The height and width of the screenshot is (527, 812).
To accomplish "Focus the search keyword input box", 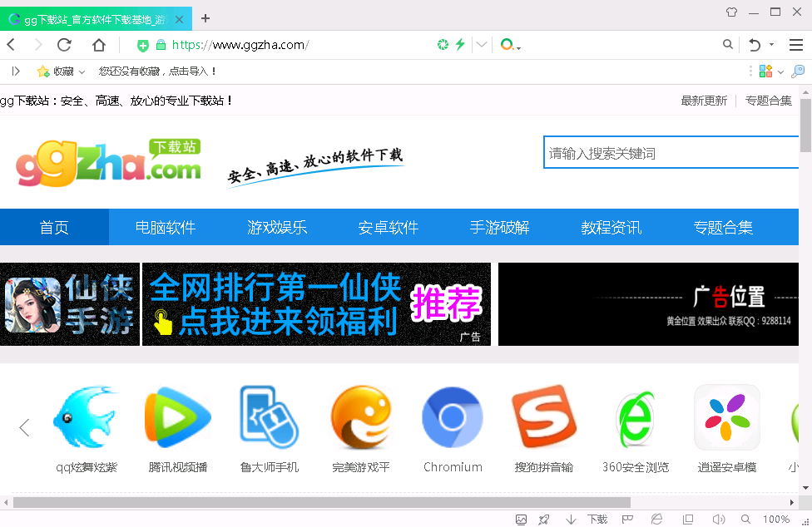I will pyautogui.click(x=671, y=153).
